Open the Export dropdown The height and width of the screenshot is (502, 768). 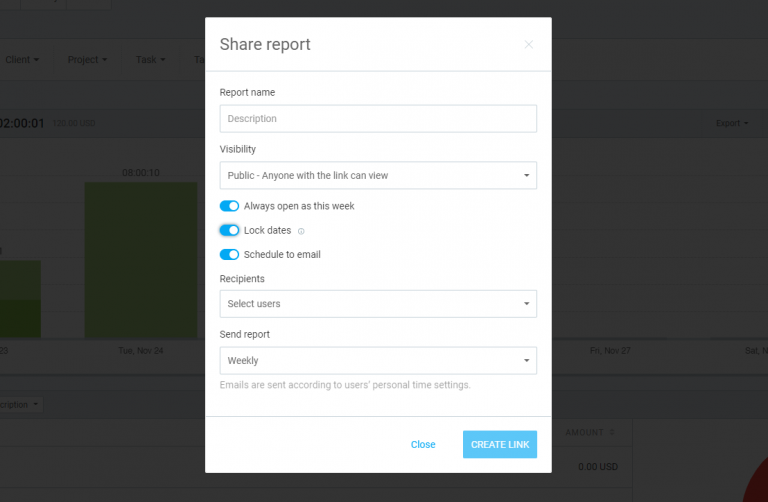click(x=731, y=123)
